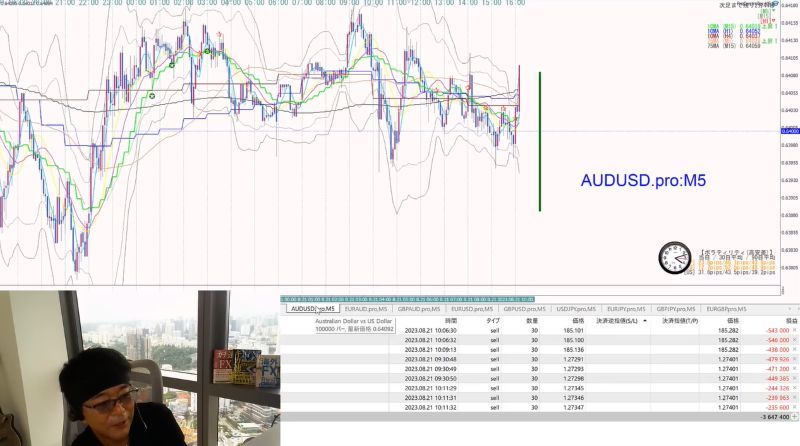The width and height of the screenshot is (800, 446).
Task: Close the sell order opened at 10:06:32
Action: (794, 340)
